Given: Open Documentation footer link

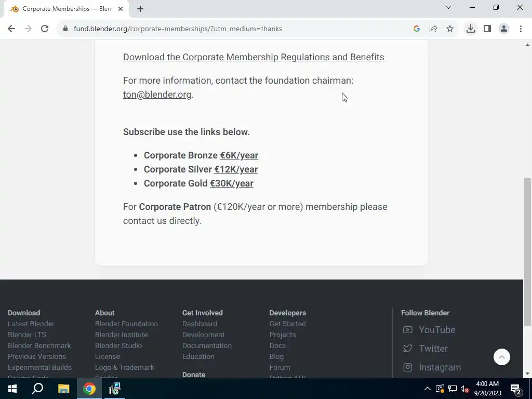Looking at the screenshot, I should 207,345.
